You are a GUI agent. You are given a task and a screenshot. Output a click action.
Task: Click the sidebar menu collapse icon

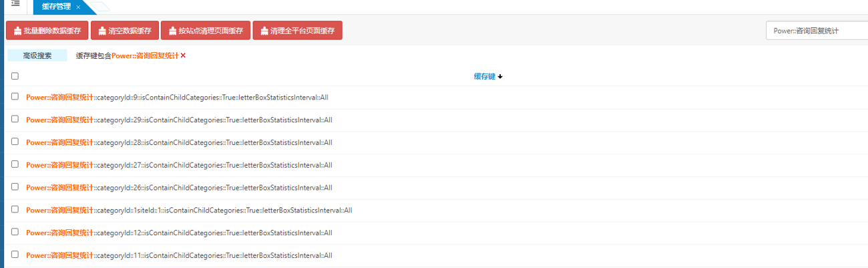(x=15, y=4)
